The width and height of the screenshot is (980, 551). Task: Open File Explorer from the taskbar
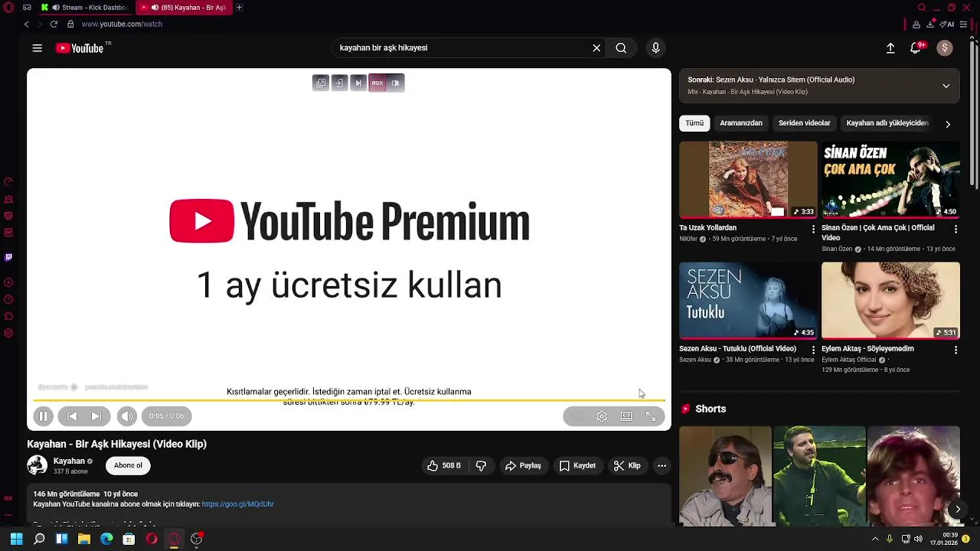pyautogui.click(x=84, y=540)
